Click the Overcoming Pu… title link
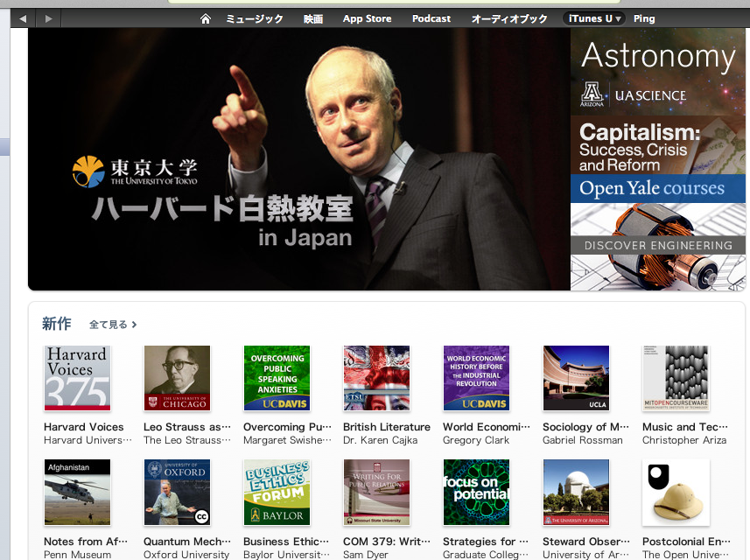This screenshot has width=750, height=560. coord(287,427)
